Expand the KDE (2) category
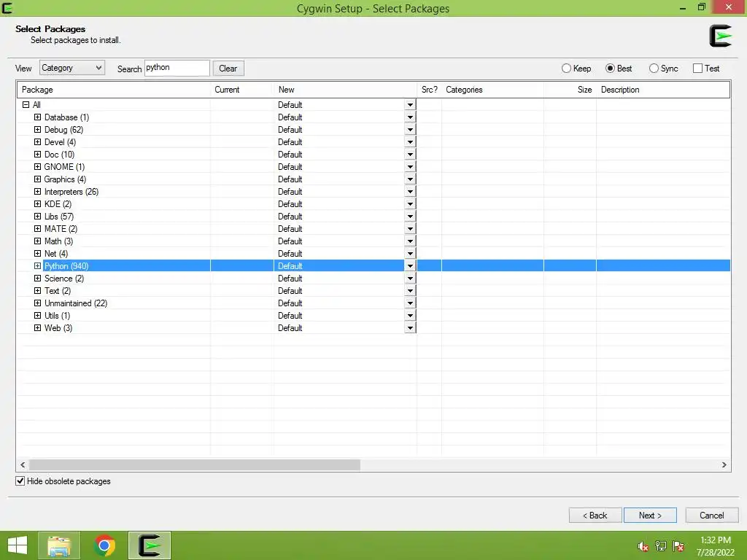 [x=38, y=204]
